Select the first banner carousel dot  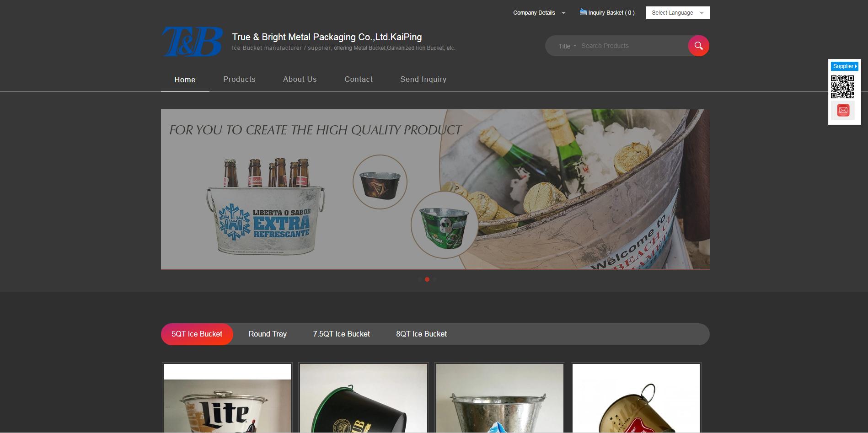tap(420, 279)
